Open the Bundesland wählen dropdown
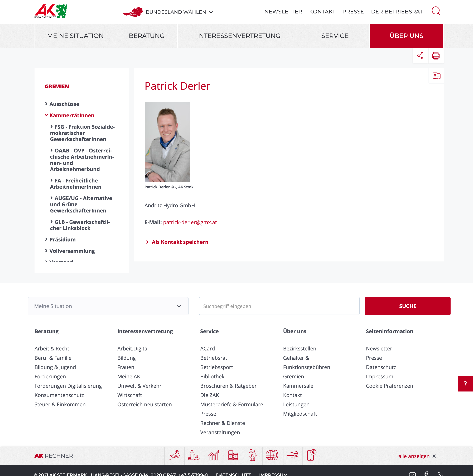The height and width of the screenshot is (476, 473). pos(179,12)
